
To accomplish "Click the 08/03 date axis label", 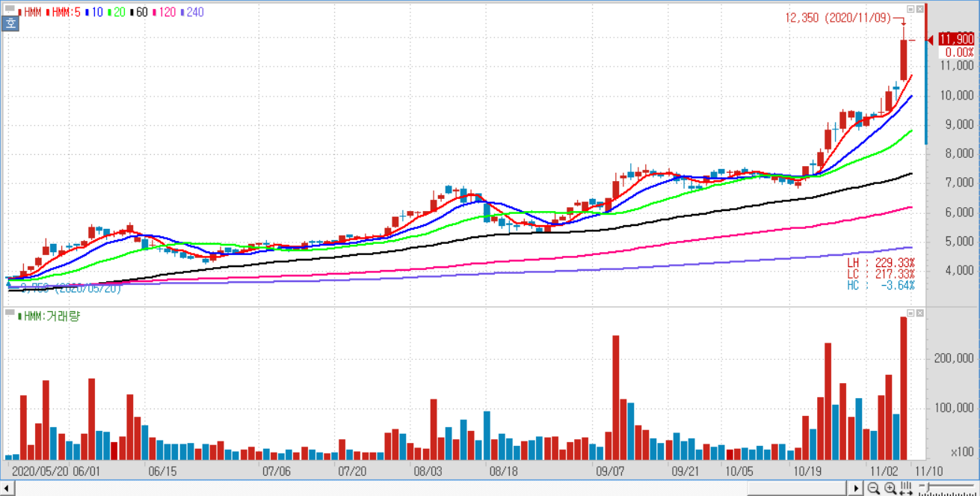I will point(428,471).
